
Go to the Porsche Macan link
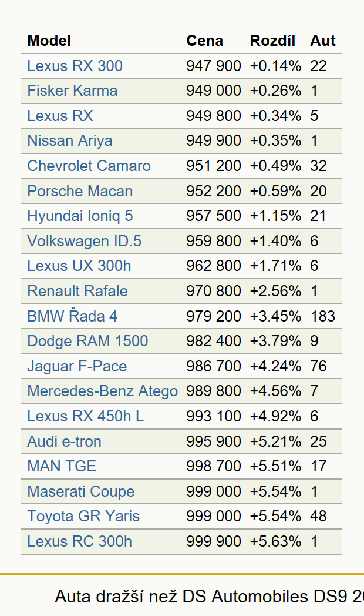coord(80,191)
